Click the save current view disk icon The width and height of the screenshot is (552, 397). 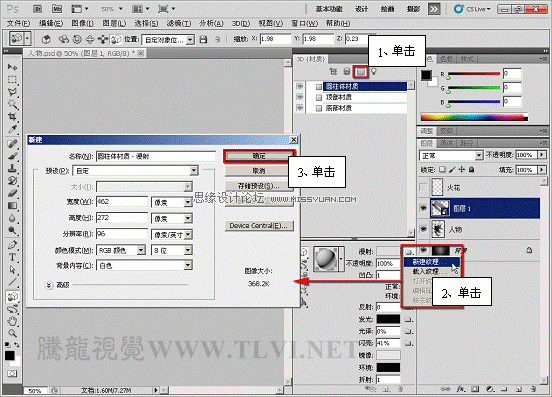pos(203,39)
